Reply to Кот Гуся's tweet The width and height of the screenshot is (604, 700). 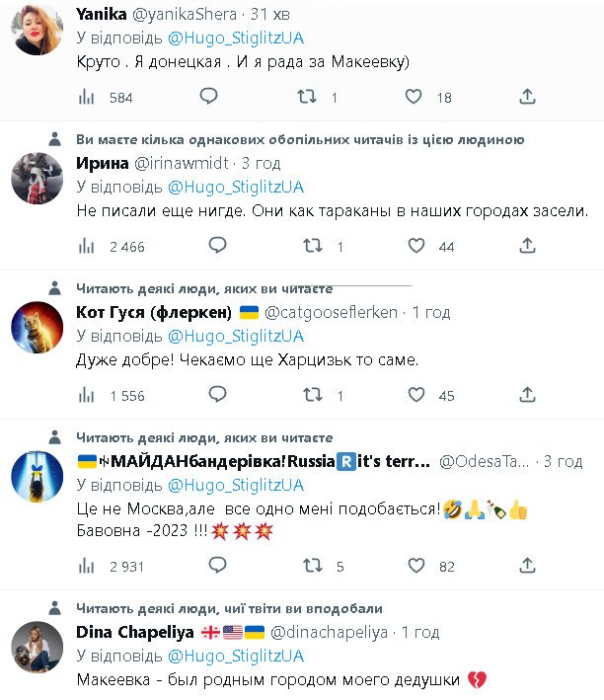(208, 395)
